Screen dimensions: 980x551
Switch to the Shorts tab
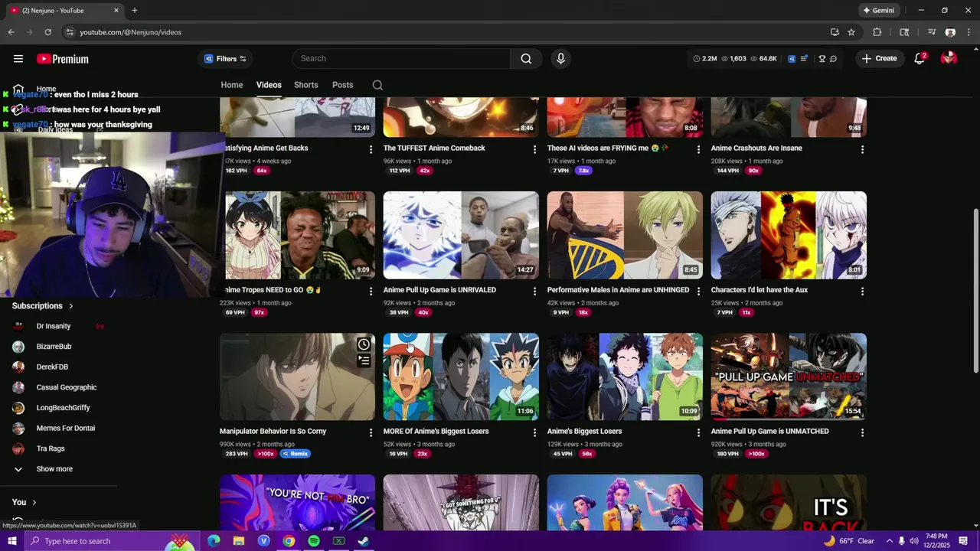click(x=305, y=85)
